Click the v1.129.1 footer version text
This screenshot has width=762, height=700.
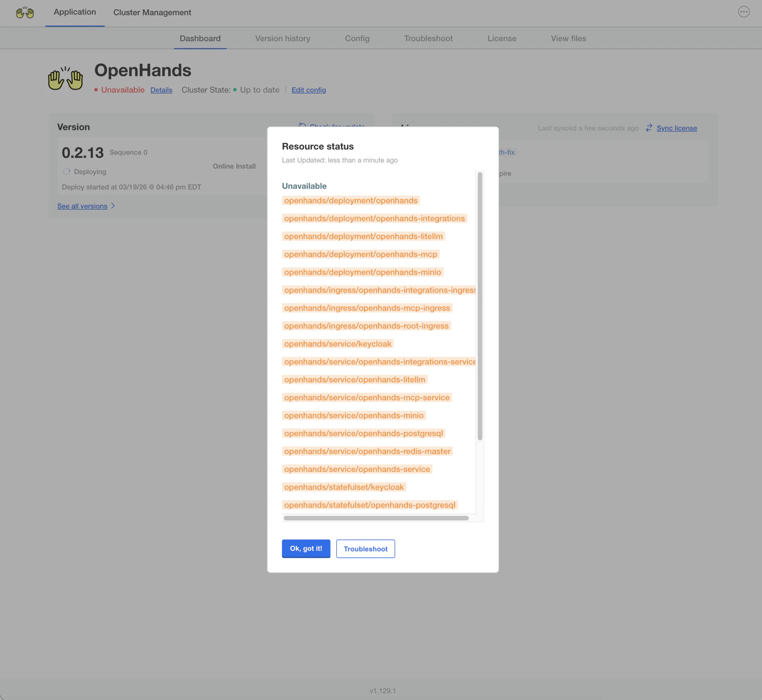tap(382, 691)
